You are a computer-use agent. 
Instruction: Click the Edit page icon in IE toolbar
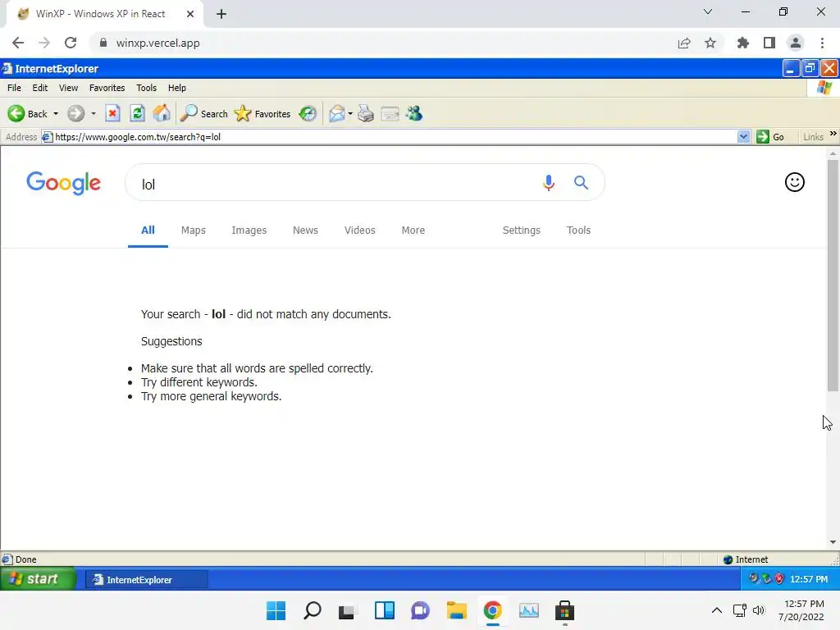point(390,113)
